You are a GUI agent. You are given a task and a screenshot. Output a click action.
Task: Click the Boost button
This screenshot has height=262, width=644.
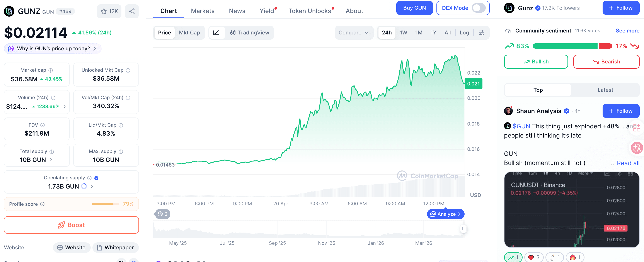[71, 225]
